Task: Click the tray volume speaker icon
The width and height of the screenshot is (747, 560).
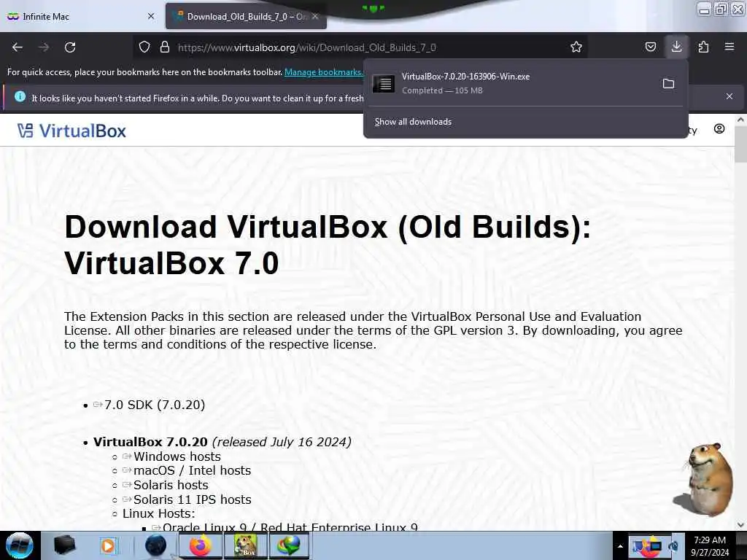Action: click(673, 546)
